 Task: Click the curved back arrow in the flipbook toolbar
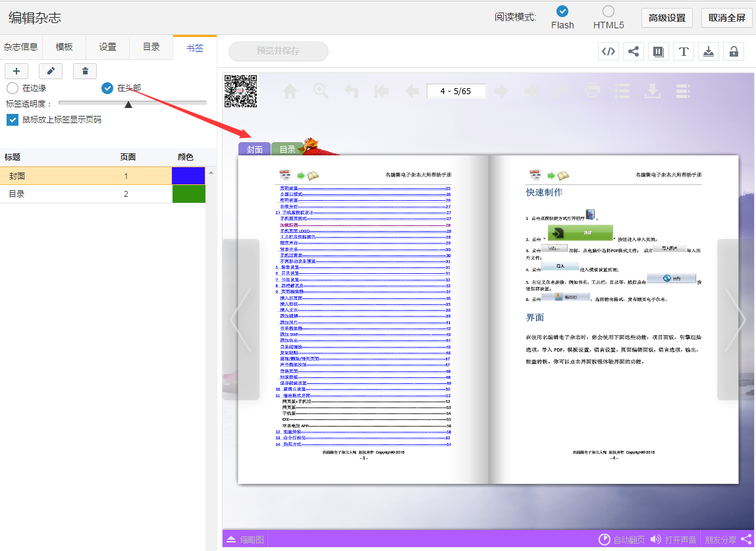(x=351, y=91)
